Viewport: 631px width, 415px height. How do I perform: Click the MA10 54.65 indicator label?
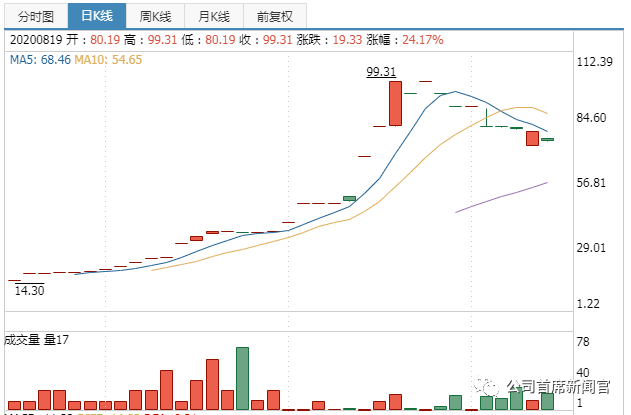(108, 60)
